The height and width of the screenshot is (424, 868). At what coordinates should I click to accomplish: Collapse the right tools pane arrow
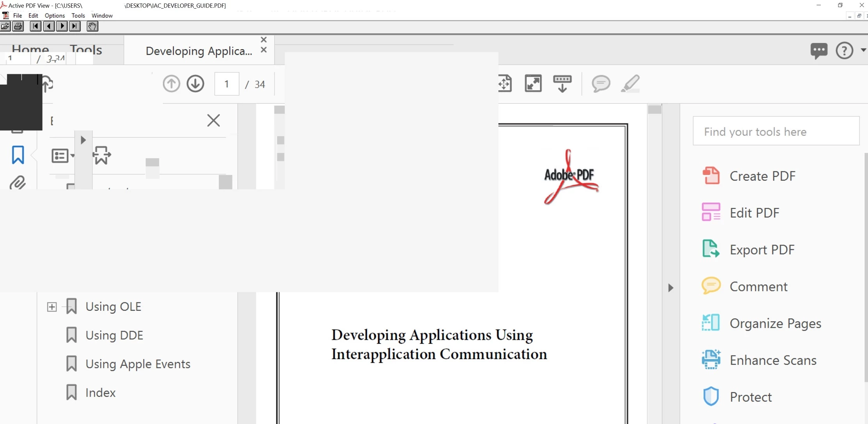coord(671,288)
